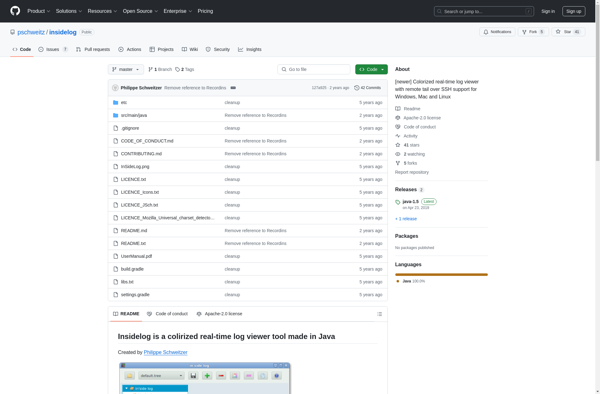View the 1 Branch link
600x394 pixels.
pos(160,69)
